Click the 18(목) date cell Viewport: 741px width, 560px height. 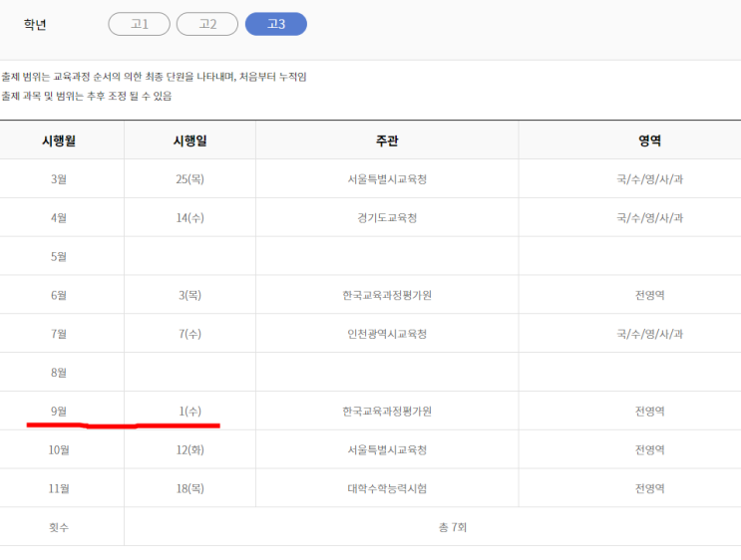(189, 488)
